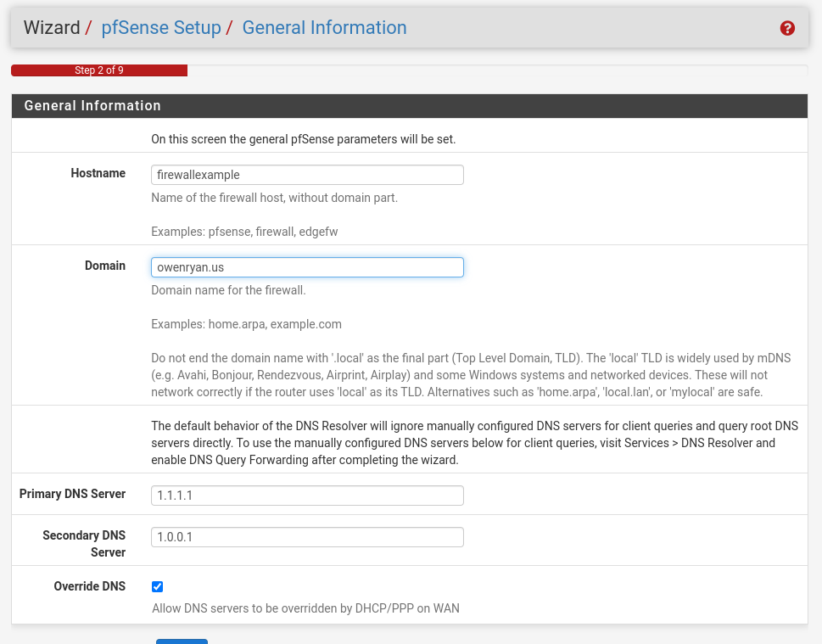
Task: Click the General Information panel header
Action: 410,106
